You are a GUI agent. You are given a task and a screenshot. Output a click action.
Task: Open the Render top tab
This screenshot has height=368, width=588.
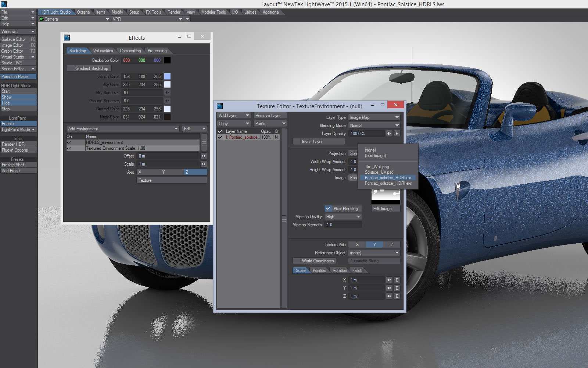tap(174, 12)
